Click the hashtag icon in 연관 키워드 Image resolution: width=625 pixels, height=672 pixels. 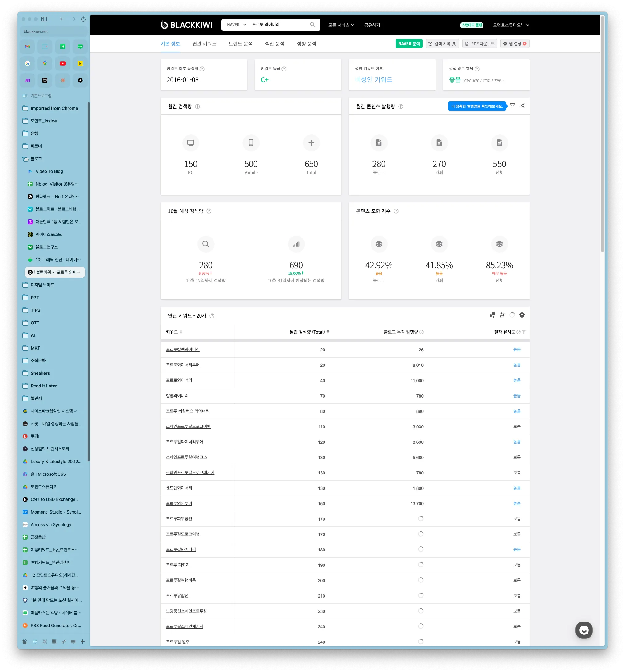pyautogui.click(x=502, y=315)
